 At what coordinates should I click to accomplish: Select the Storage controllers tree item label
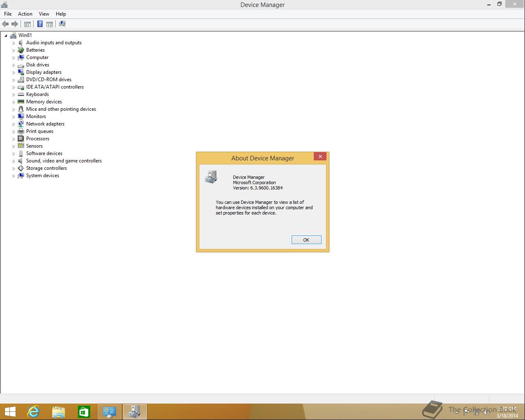point(46,168)
